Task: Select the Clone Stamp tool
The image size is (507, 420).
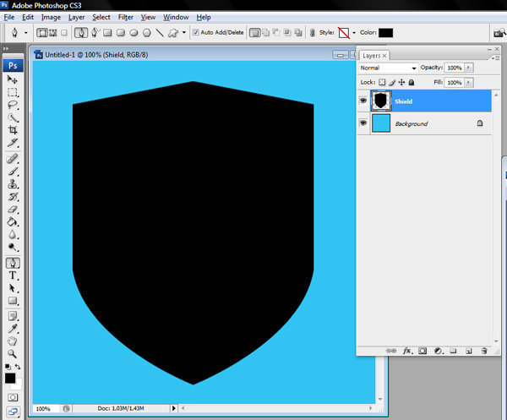Action: click(x=13, y=184)
